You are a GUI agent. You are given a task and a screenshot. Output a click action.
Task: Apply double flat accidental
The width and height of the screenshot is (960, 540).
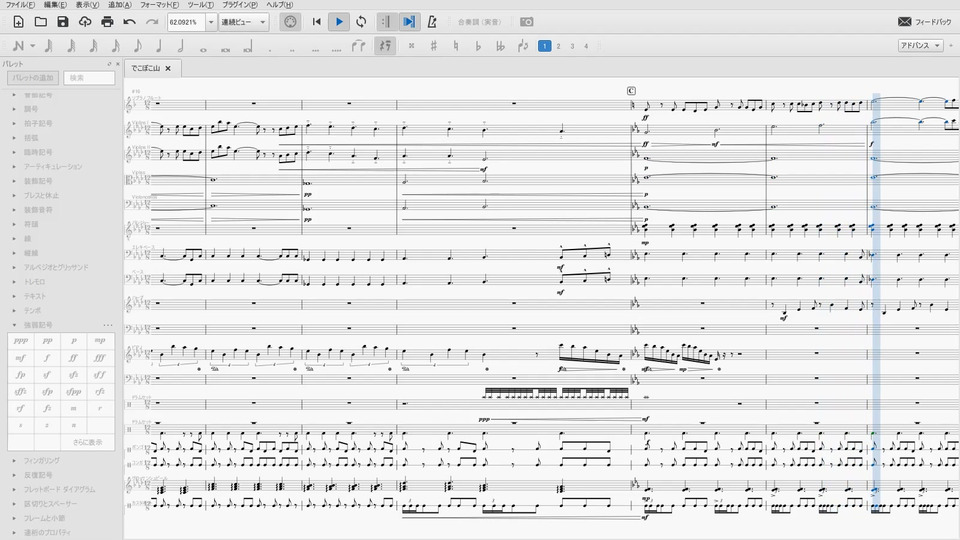(500, 46)
